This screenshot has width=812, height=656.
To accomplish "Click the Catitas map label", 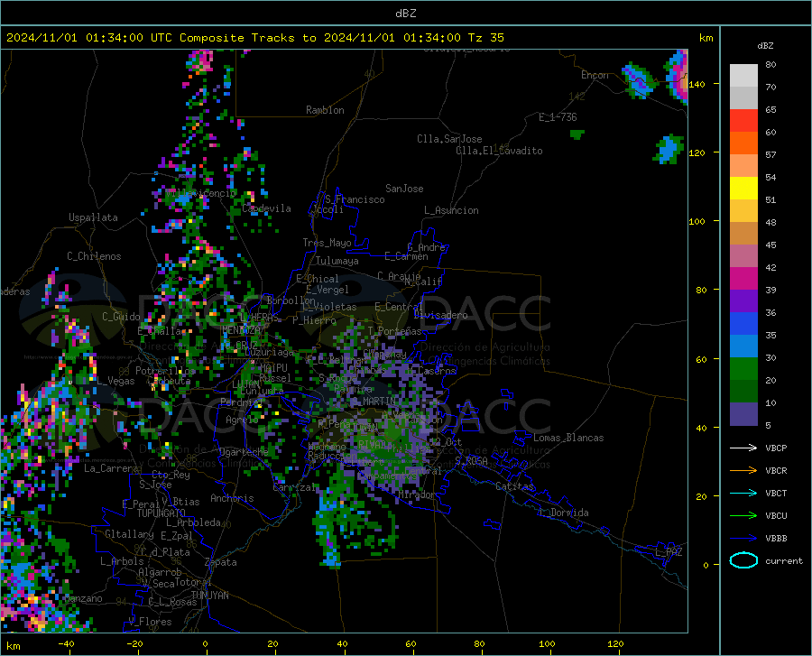I will point(515,486).
